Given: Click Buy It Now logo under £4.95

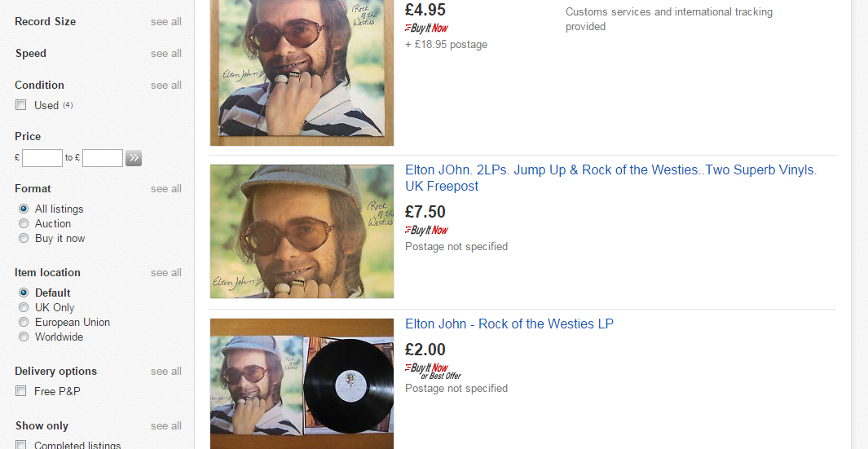Looking at the screenshot, I should [x=426, y=28].
